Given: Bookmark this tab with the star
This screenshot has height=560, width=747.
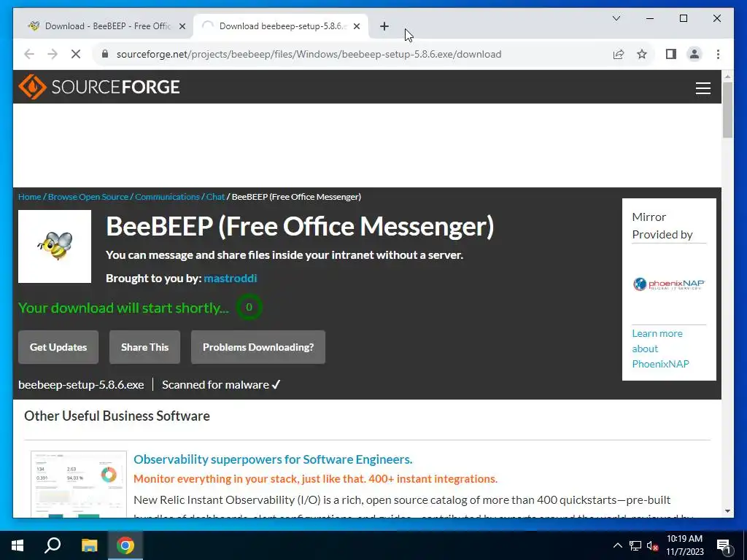Looking at the screenshot, I should coord(642,54).
